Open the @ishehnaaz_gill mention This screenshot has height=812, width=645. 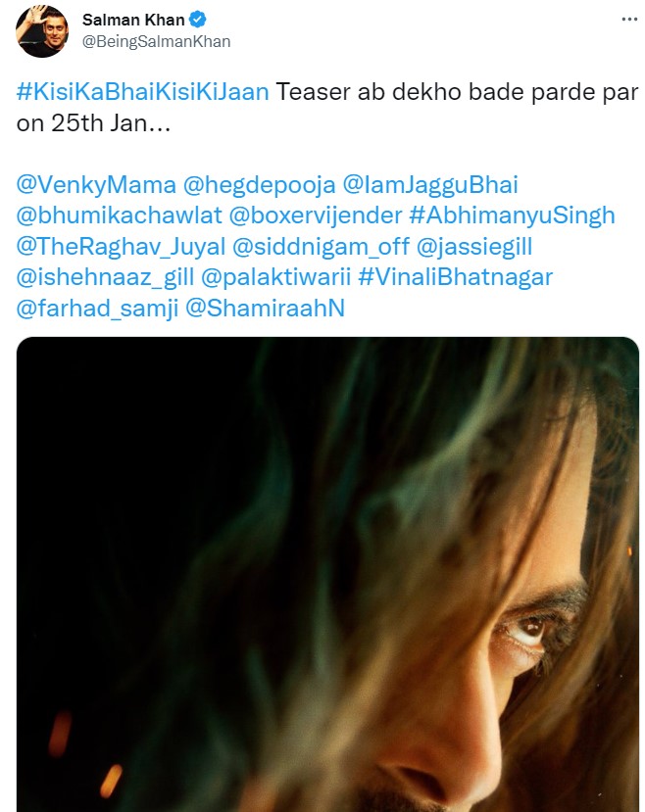click(105, 277)
